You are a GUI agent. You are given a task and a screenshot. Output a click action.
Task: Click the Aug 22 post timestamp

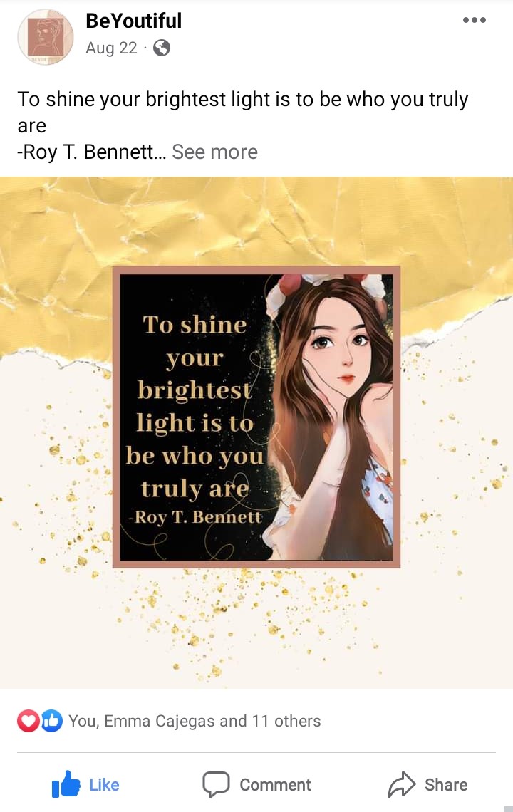pyautogui.click(x=111, y=48)
